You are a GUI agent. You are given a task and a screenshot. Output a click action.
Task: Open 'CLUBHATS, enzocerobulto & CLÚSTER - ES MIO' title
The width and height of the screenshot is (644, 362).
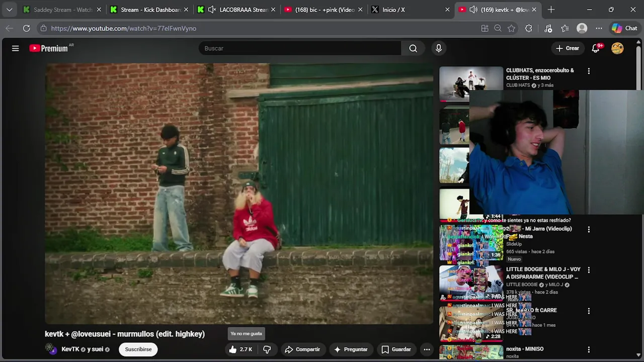540,74
